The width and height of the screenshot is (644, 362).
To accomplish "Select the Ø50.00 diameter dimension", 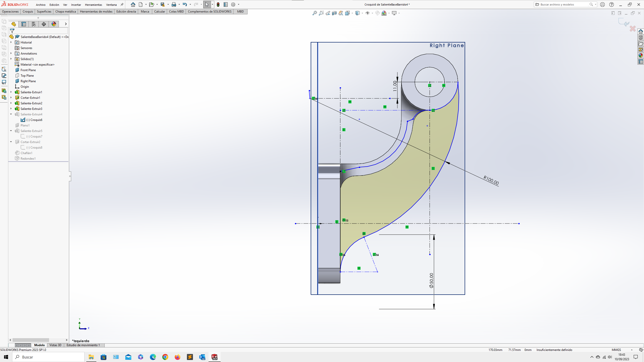I will pos(431,280).
